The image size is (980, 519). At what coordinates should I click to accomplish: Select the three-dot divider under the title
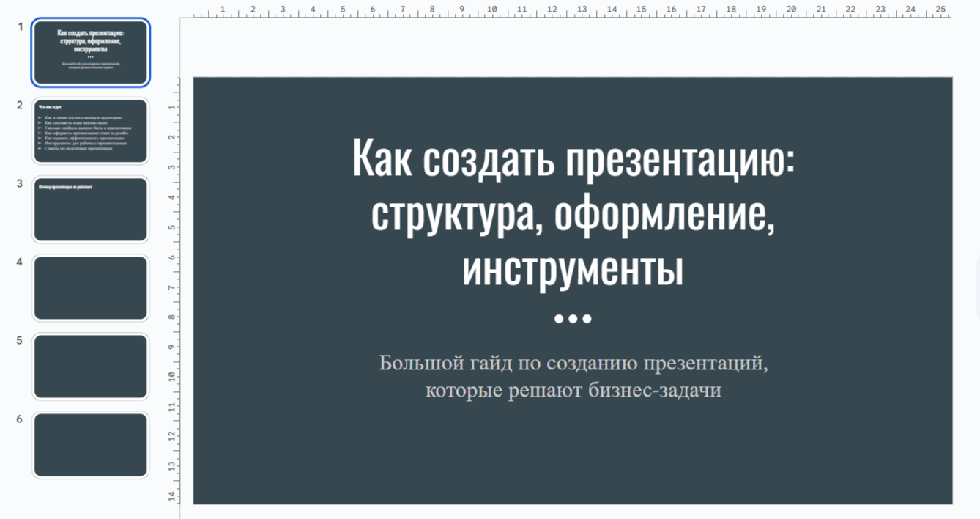click(x=573, y=319)
